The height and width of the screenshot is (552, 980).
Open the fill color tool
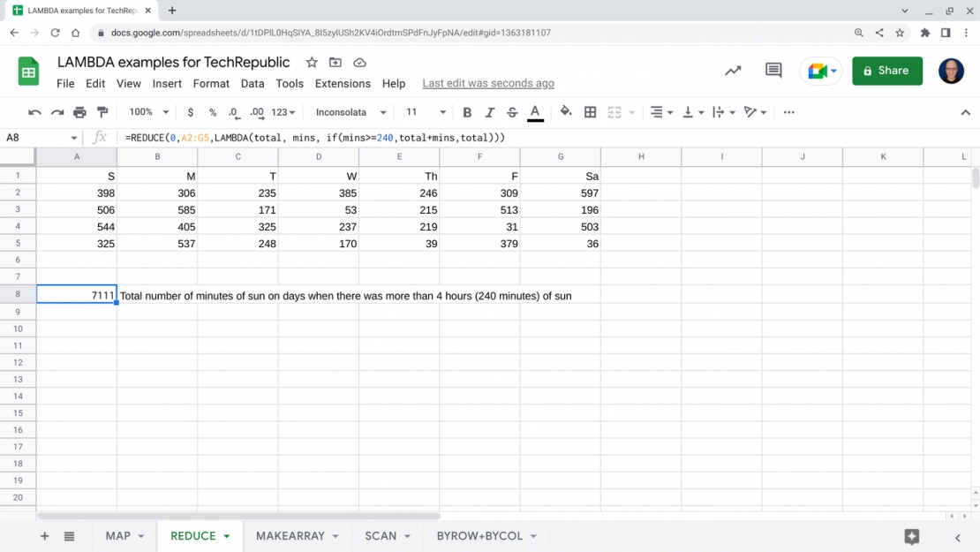[x=566, y=112]
